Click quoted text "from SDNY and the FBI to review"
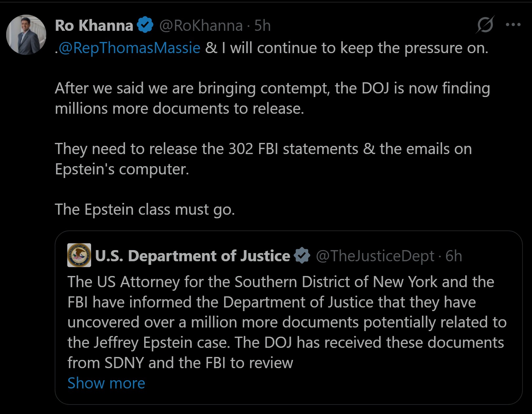 (180, 363)
